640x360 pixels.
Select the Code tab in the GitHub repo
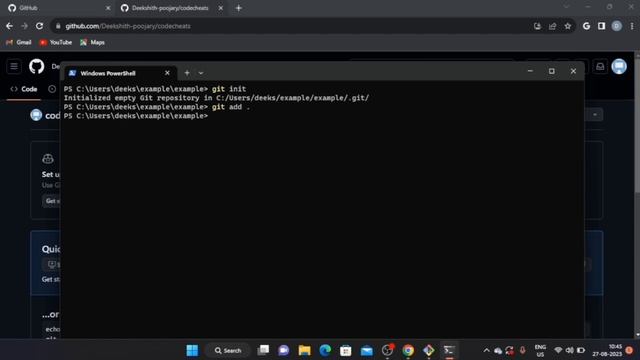[24, 89]
